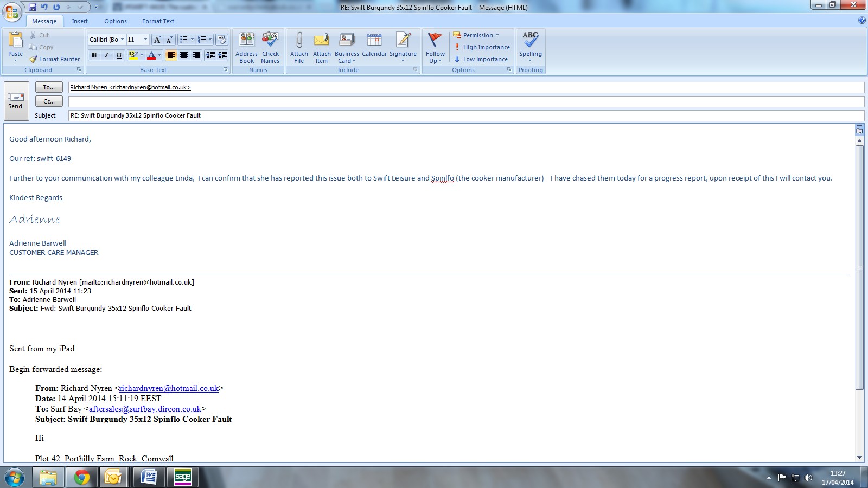Send the email
This screenshot has height=488, width=868.
pyautogui.click(x=16, y=101)
